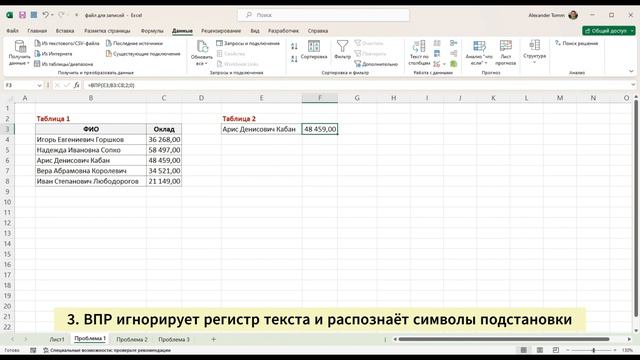Switch to the View (Вид) tab

[x=255, y=31]
